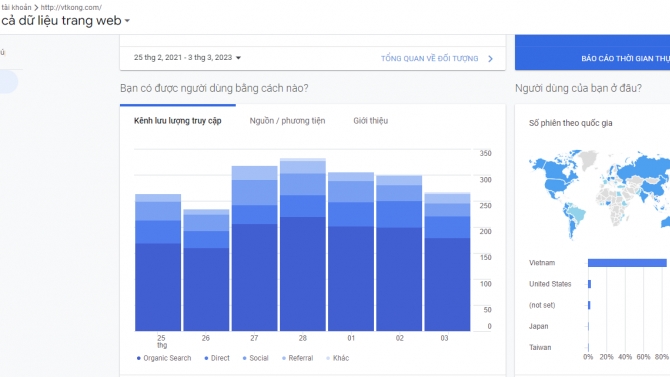Click the Khác legend entry
Screen dimensions: 670x377
click(338, 358)
